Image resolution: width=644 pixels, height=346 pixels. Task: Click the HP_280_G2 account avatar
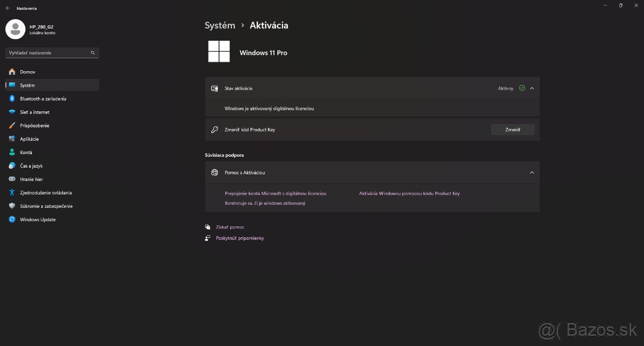click(14, 29)
